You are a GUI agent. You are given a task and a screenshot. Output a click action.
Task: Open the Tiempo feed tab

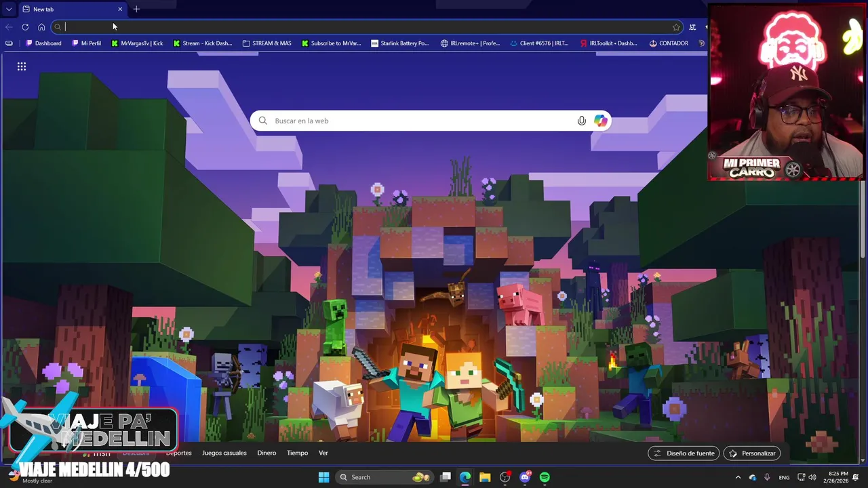[297, 453]
